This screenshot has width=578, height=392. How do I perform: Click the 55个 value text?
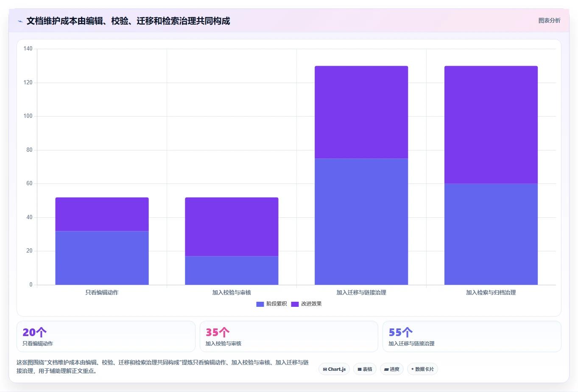400,332
